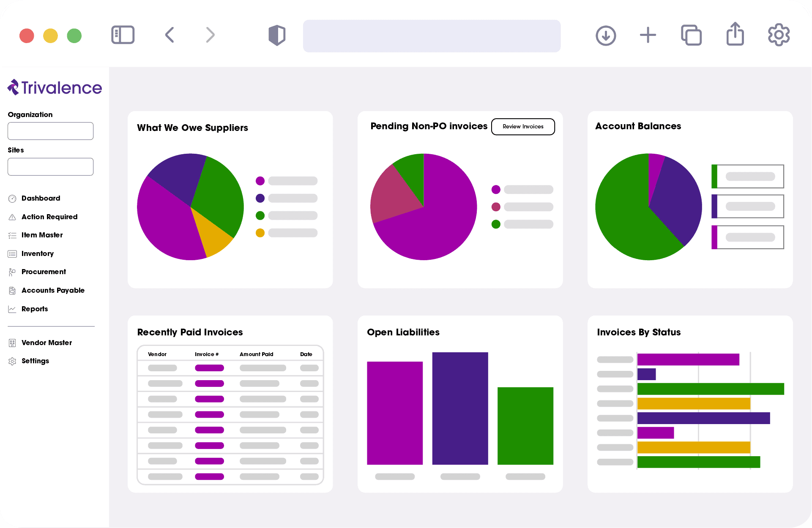
Task: Open the Sites selector
Action: (x=50, y=166)
